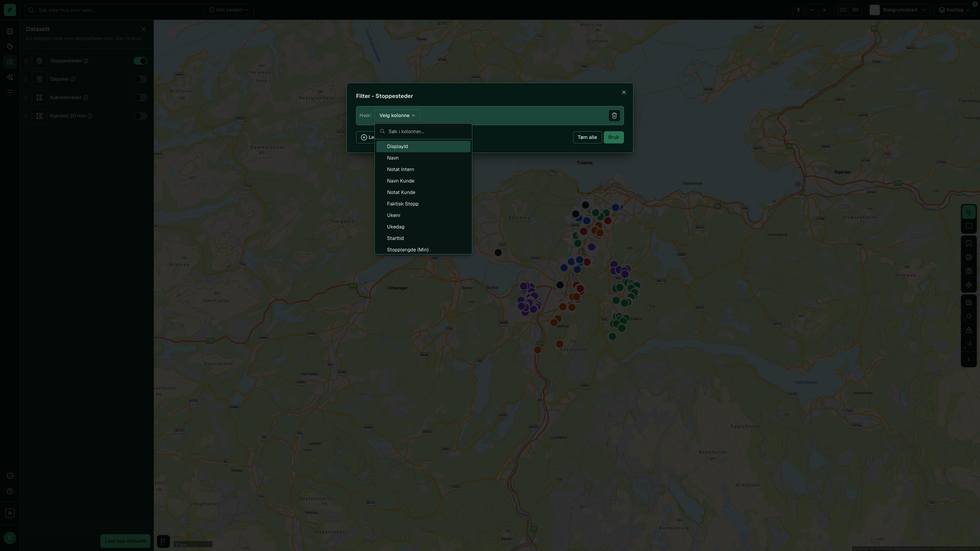Focus the Søk i kolonner search field

(x=423, y=131)
